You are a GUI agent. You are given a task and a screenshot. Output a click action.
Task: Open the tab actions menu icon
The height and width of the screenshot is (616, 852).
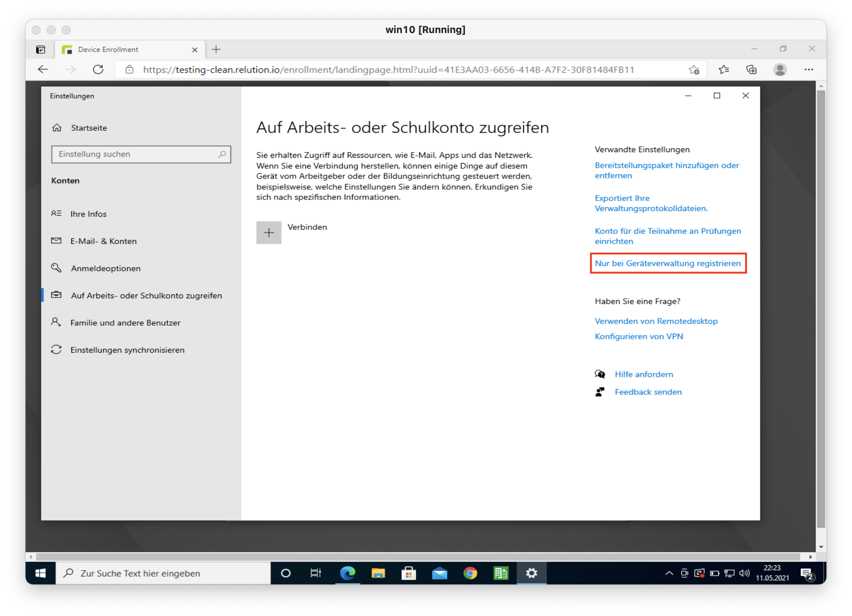[x=41, y=49]
